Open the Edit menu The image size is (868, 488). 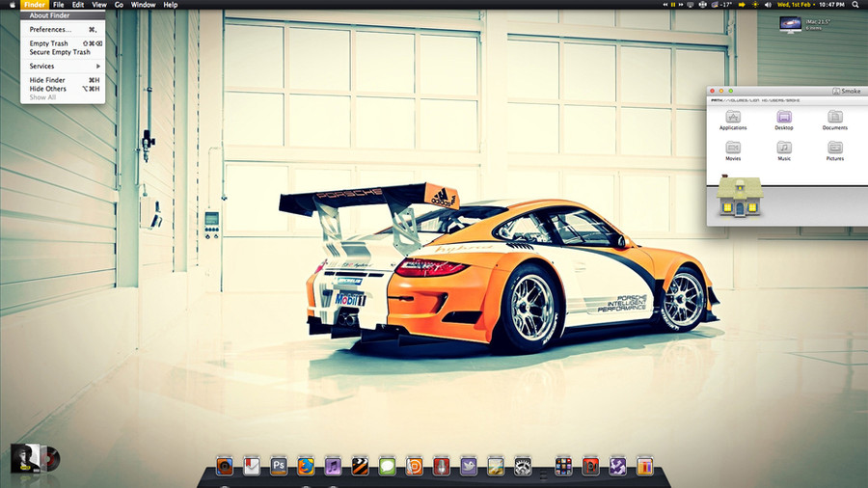point(78,5)
